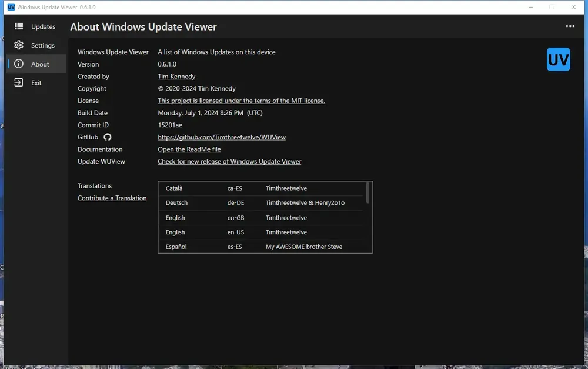Open the MIT license link
The width and height of the screenshot is (588, 369).
pyautogui.click(x=241, y=101)
